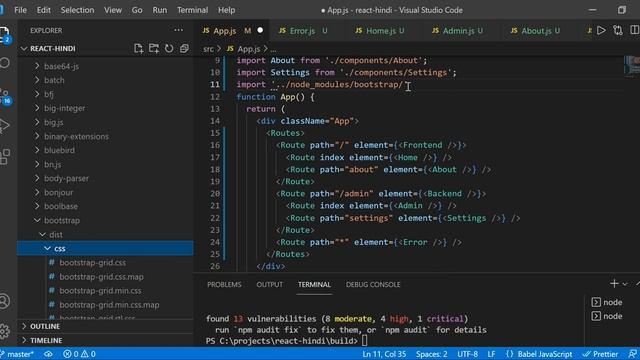This screenshot has width=640, height=360.
Task: Open changes with the compare icon
Action: pyautogui.click(x=618, y=31)
